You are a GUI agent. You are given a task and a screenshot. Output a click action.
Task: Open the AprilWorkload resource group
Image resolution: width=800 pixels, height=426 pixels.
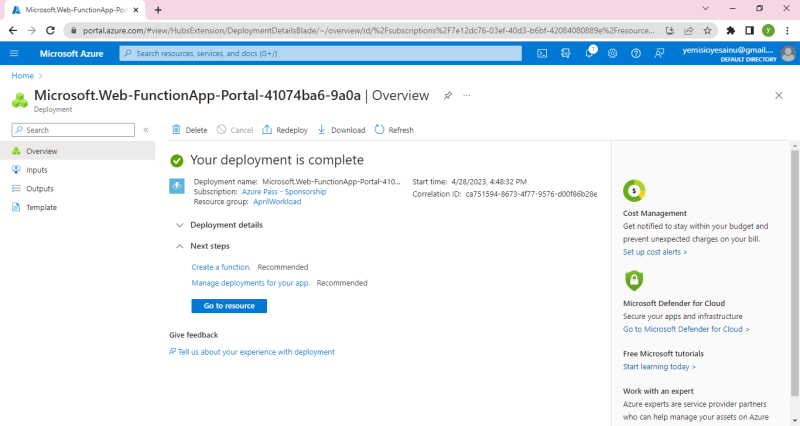tap(277, 202)
